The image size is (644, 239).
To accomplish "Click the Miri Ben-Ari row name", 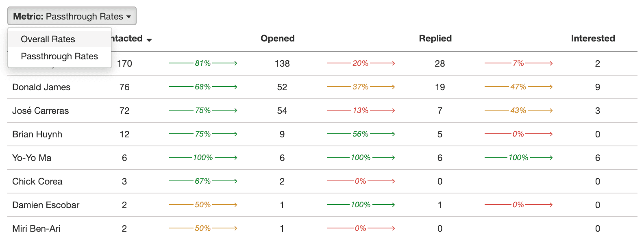I will (36, 228).
